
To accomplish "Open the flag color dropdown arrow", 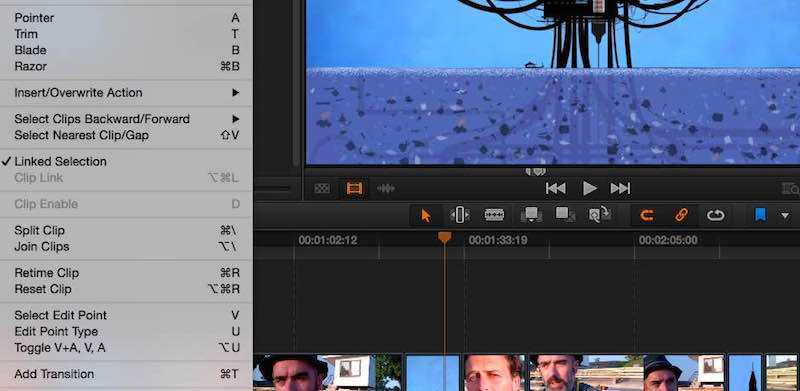I will click(x=785, y=216).
